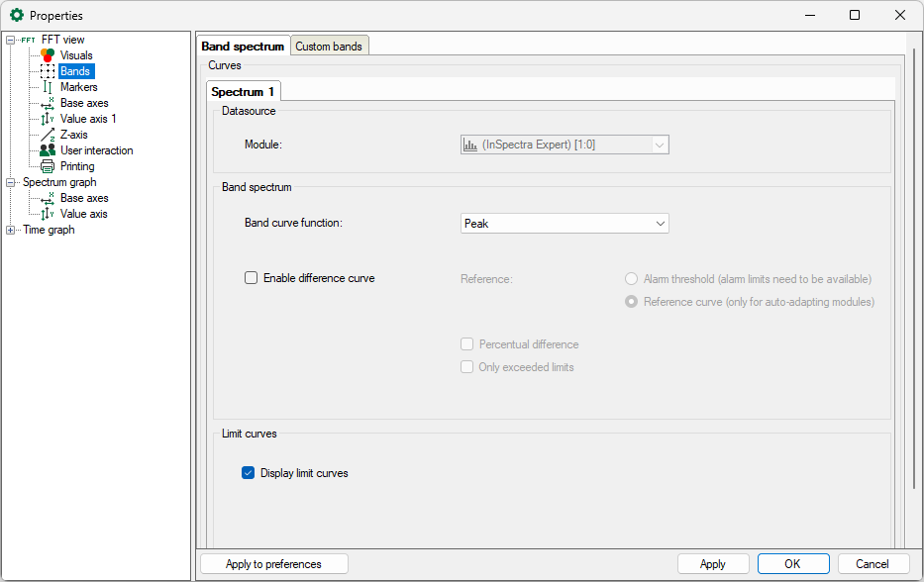Image resolution: width=924 pixels, height=582 pixels.
Task: Click the Value axis icon under Spectrum graph
Action: point(48,214)
